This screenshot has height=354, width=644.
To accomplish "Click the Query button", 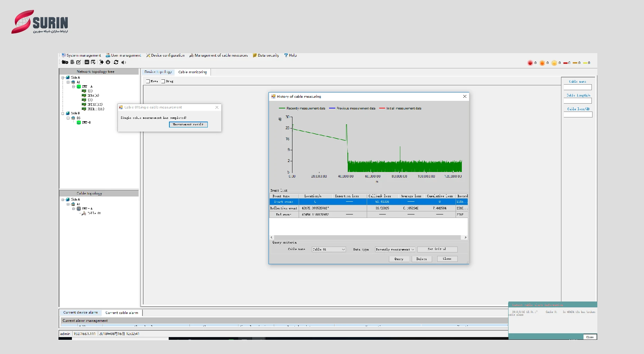I will pos(399,259).
